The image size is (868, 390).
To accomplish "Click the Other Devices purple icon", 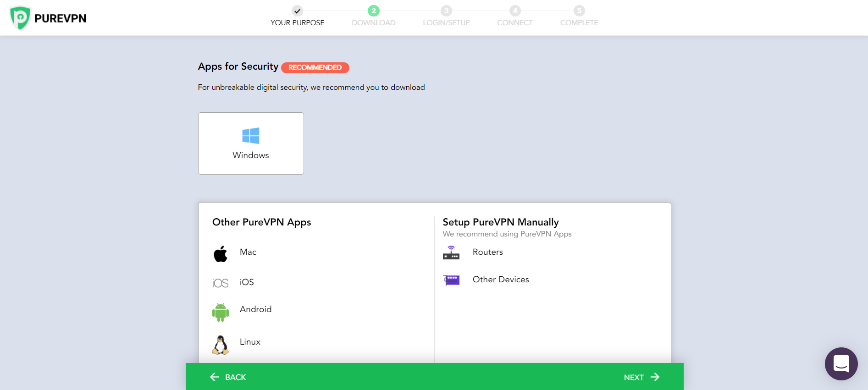I will [452, 280].
